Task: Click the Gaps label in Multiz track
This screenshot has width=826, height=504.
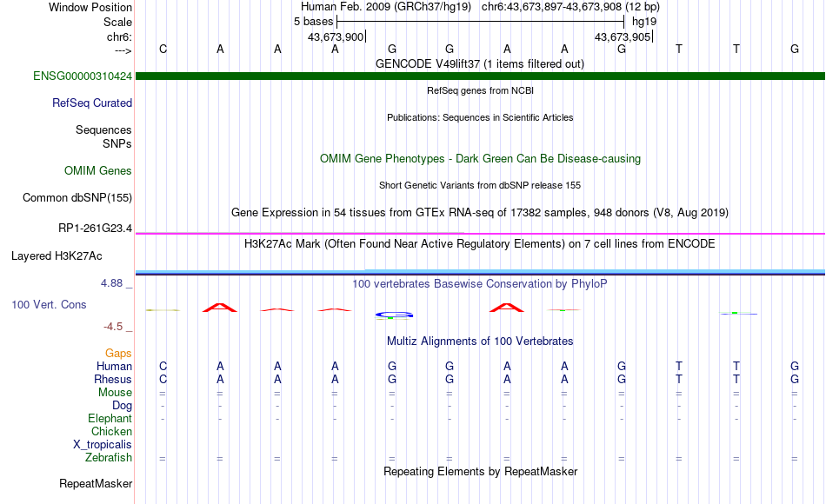Action: [118, 353]
